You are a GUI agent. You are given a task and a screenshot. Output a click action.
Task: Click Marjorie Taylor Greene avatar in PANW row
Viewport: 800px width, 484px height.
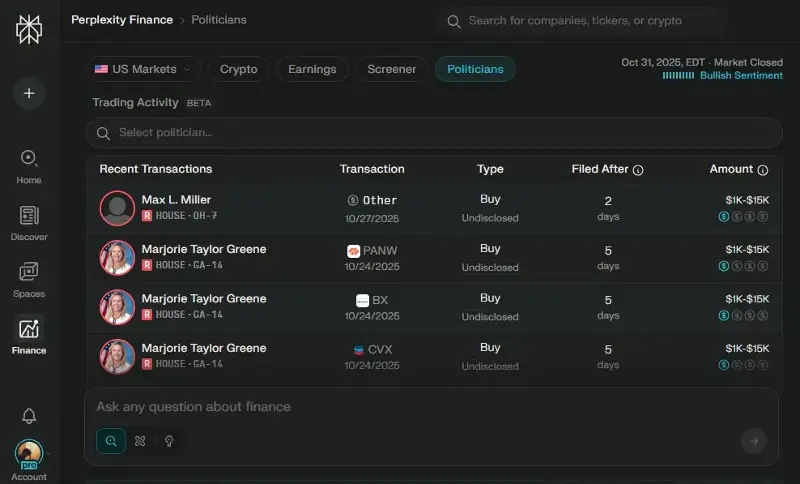coord(117,258)
